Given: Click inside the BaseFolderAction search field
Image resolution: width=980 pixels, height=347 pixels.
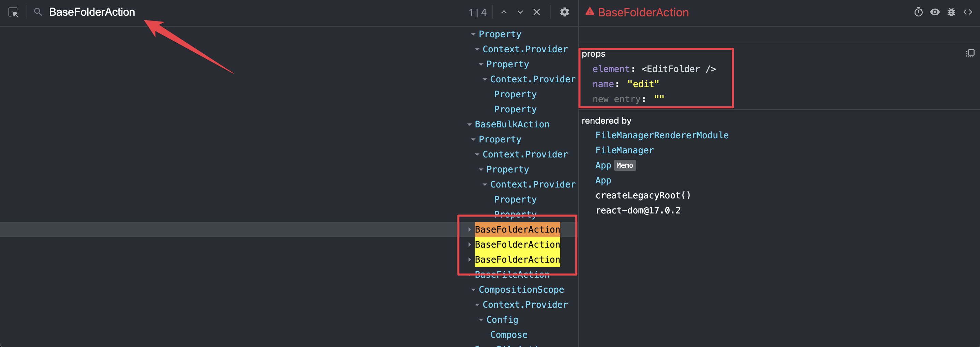Looking at the screenshot, I should pos(91,12).
